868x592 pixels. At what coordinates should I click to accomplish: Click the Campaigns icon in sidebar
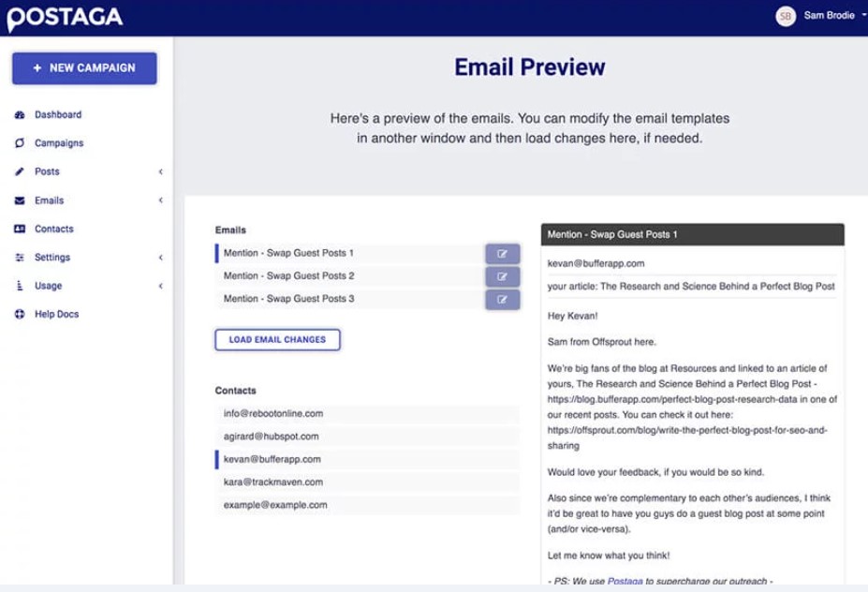coord(20,143)
